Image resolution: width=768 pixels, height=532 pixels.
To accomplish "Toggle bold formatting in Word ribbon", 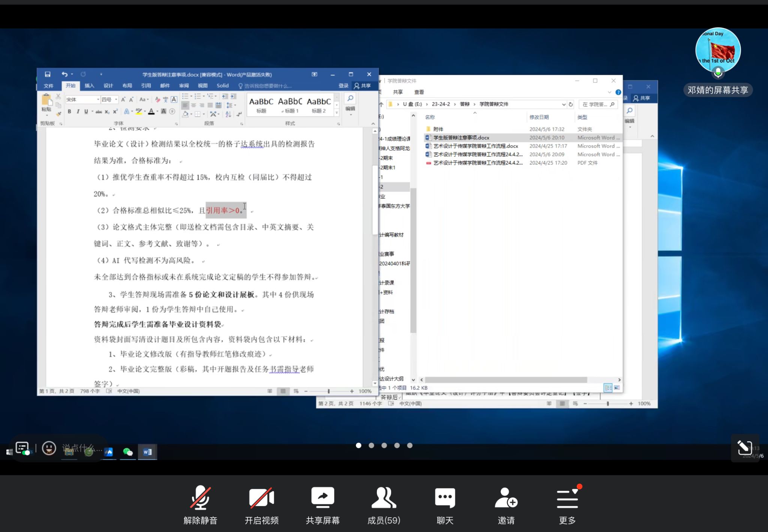I will (69, 111).
